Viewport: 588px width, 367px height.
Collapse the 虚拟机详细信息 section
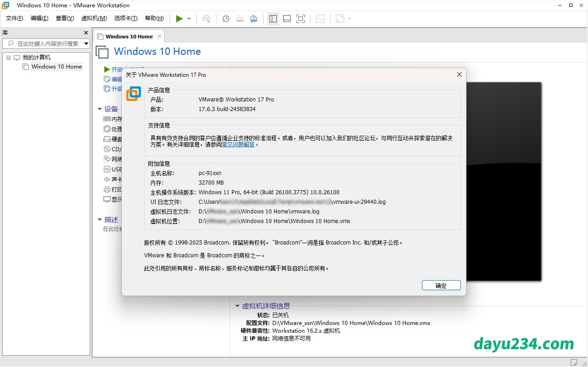pos(237,306)
